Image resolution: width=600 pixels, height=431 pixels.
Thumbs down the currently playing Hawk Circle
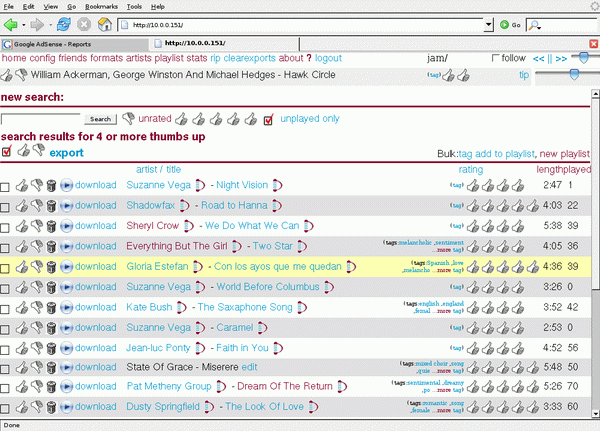[x=21, y=75]
